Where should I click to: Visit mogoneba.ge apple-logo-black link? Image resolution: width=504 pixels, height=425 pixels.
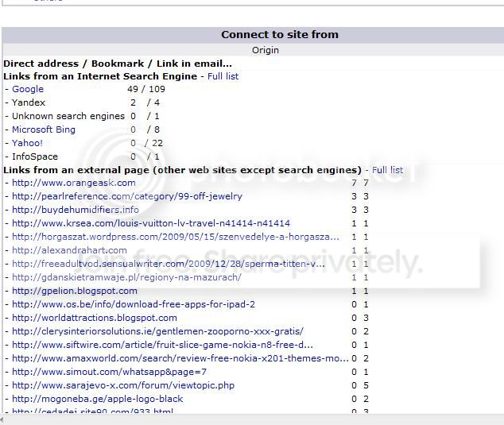(x=97, y=399)
